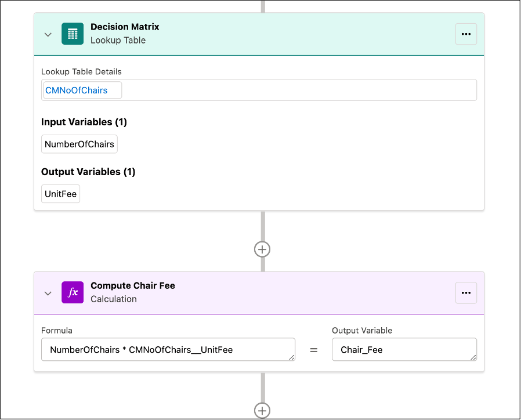The image size is (521, 420).
Task: Click the Decision Matrix title
Action: pos(125,27)
